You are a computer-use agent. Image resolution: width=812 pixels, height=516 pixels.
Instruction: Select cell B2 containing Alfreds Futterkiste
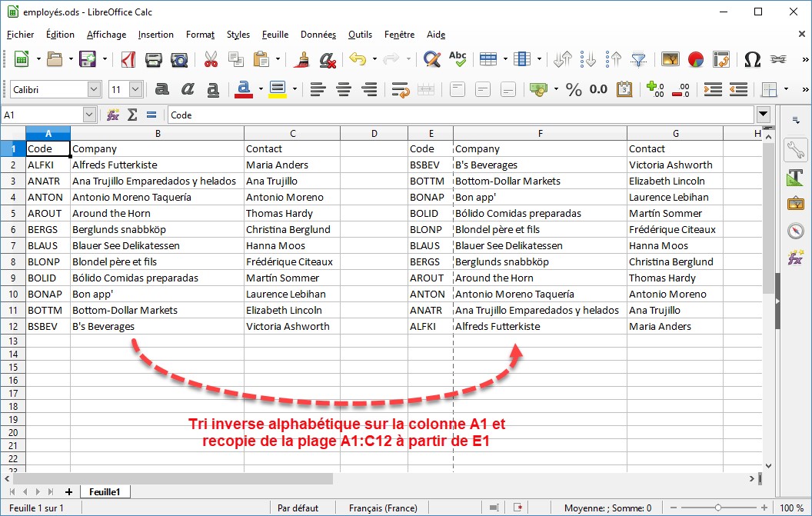(157, 165)
